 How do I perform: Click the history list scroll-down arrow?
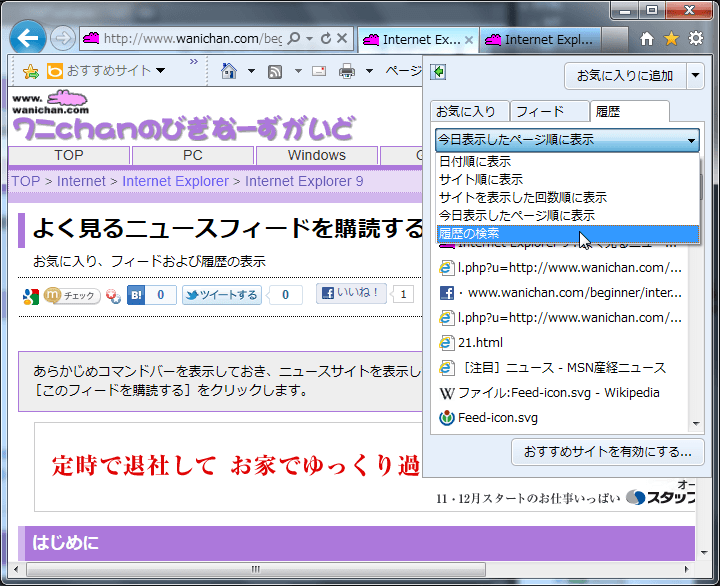tap(696, 424)
